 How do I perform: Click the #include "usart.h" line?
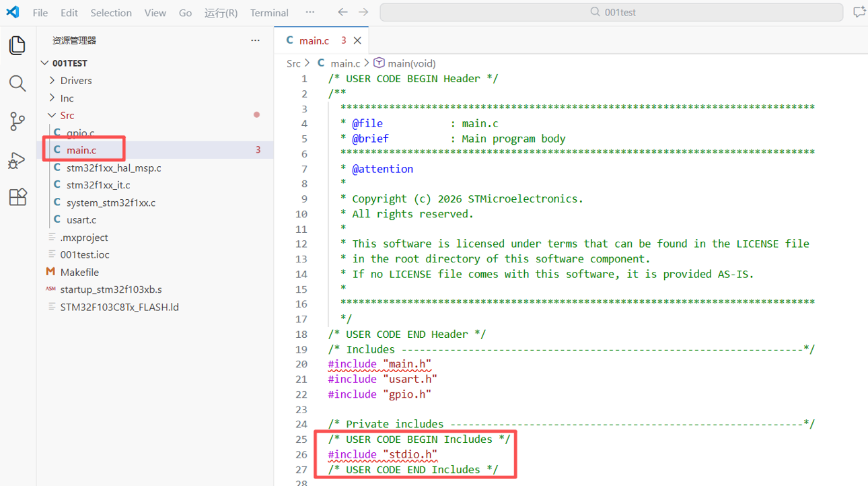(382, 379)
